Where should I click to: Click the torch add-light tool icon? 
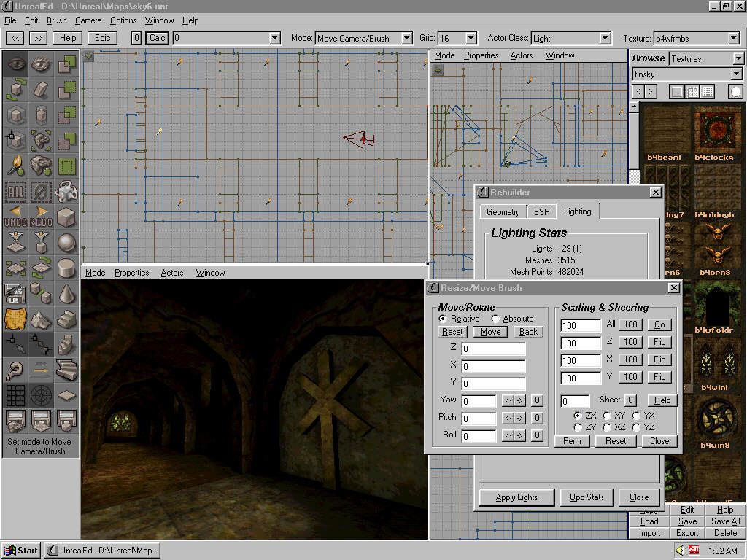pos(15,166)
